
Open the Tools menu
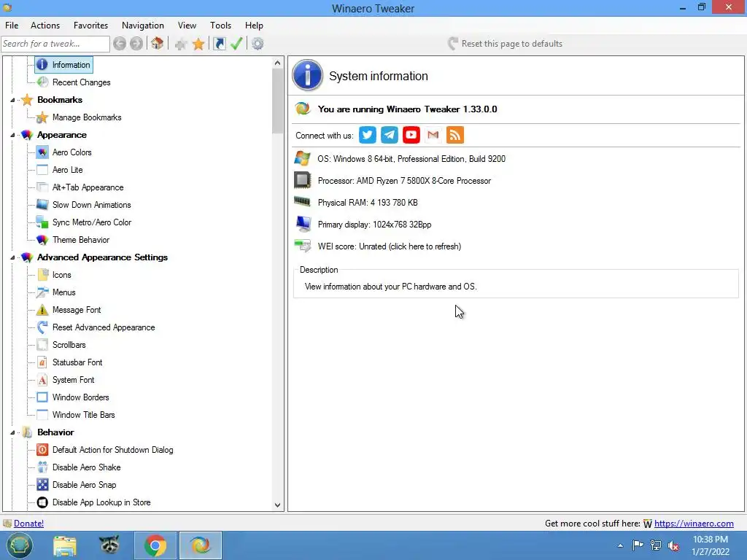[220, 26]
